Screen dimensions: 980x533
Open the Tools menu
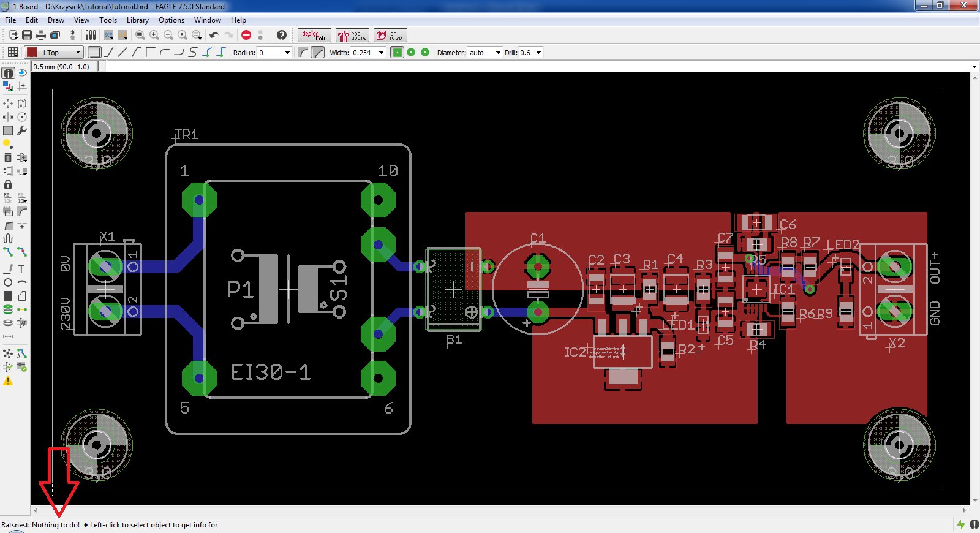pyautogui.click(x=108, y=20)
